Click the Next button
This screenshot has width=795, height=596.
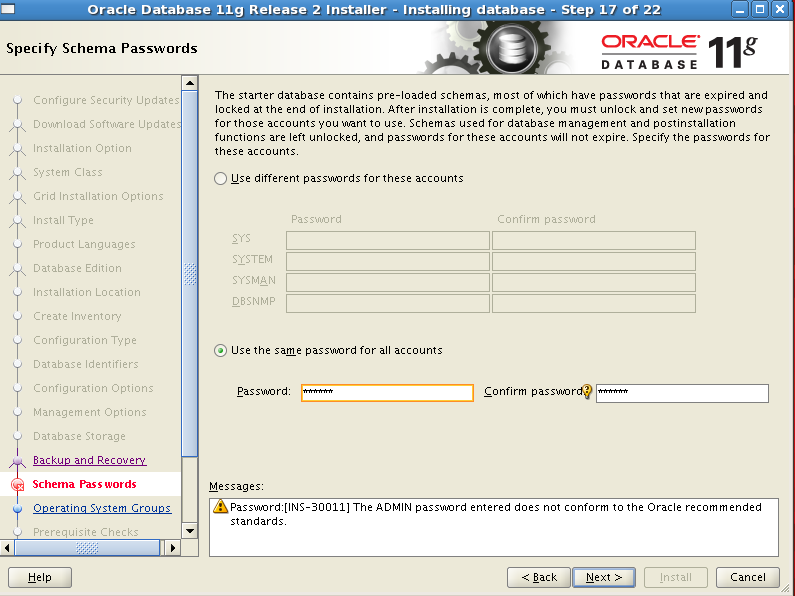tap(603, 577)
